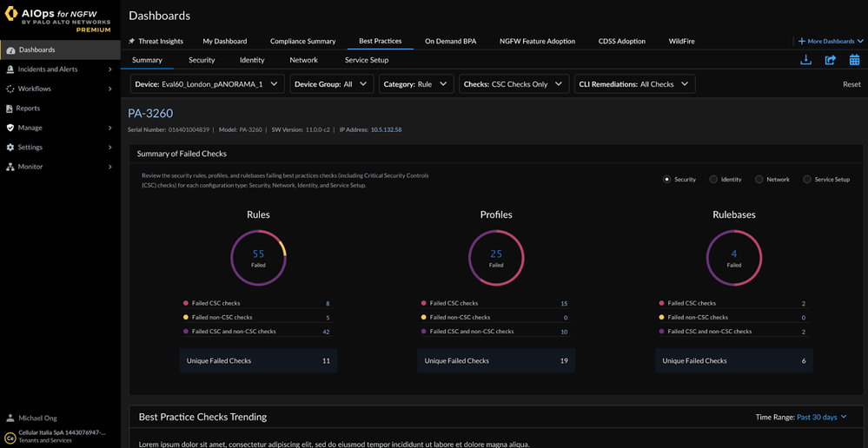Screen dimensions: 868x448
Task: Click the Reset filters button
Action: (x=851, y=84)
